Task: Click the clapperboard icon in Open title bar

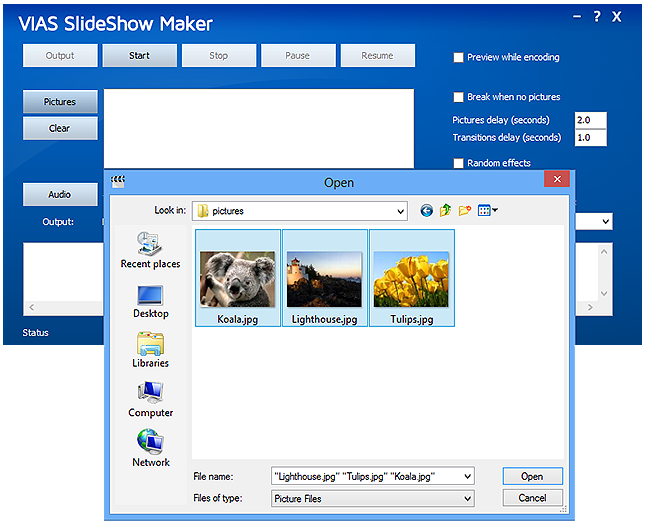Action: pyautogui.click(x=118, y=182)
